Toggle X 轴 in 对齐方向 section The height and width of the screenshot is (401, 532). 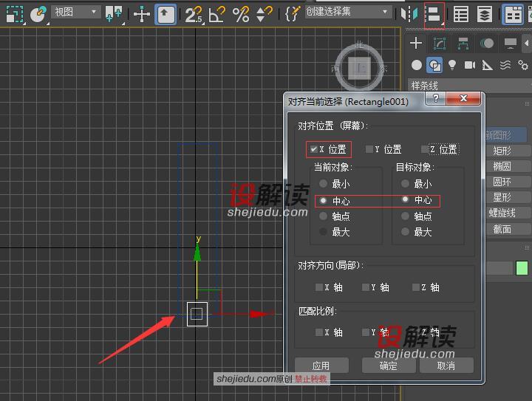pos(319,287)
